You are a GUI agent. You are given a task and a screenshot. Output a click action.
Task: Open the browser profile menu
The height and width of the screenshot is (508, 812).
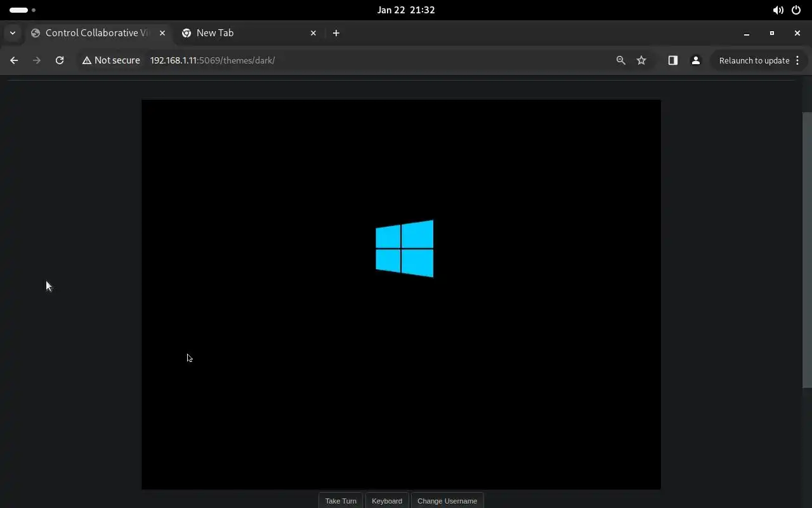[x=695, y=60]
